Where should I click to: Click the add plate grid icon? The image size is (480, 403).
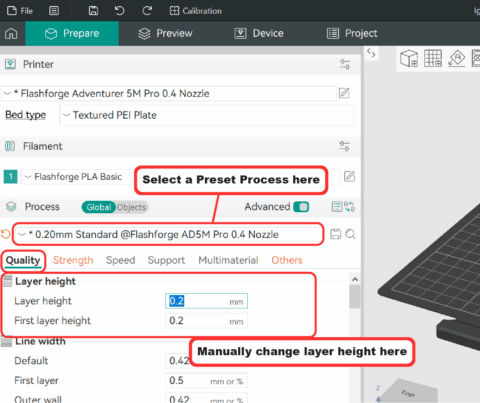point(433,58)
